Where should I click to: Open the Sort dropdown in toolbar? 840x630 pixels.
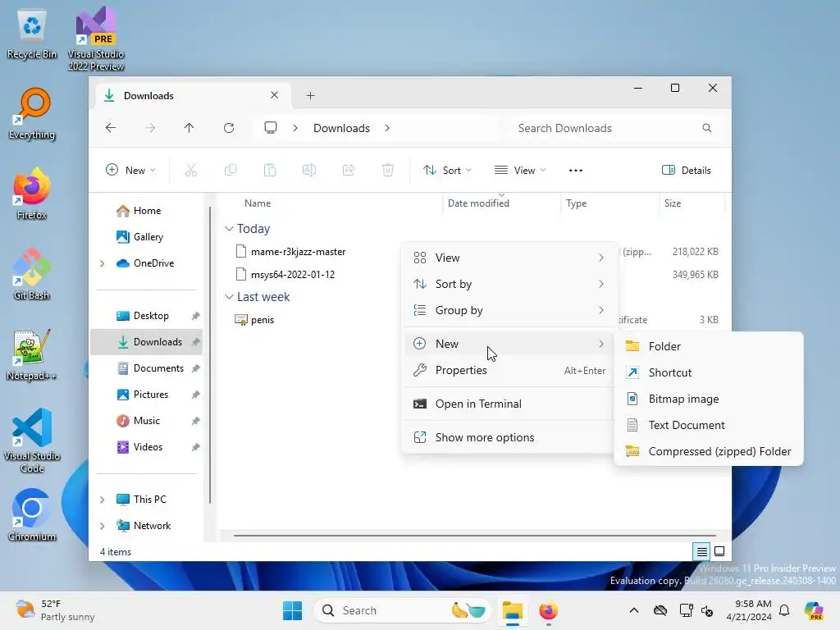tap(447, 171)
